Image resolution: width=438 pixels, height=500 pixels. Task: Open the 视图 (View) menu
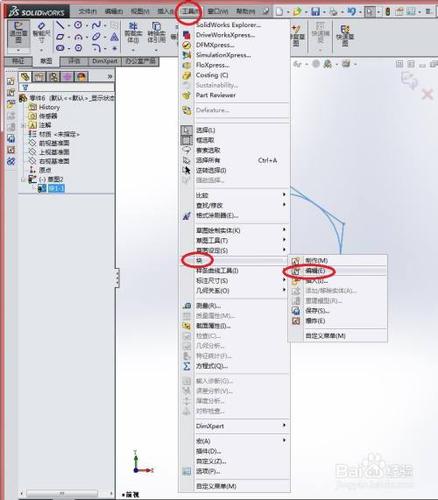(140, 11)
